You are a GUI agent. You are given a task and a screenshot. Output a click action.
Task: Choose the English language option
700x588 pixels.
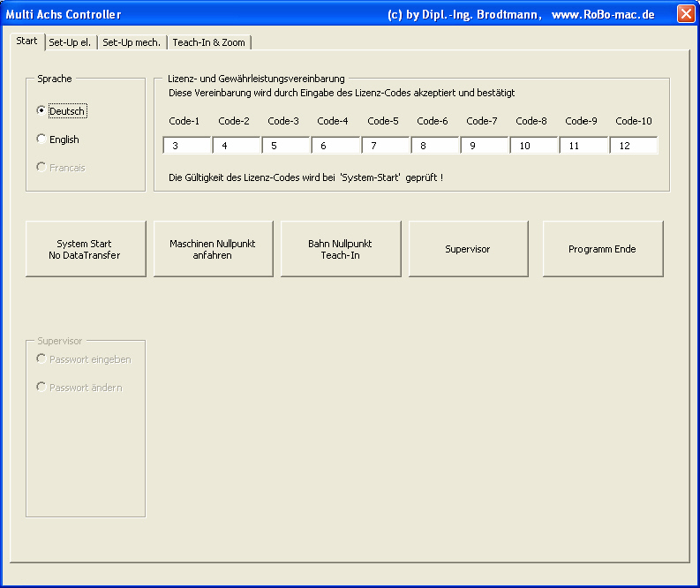[x=41, y=139]
